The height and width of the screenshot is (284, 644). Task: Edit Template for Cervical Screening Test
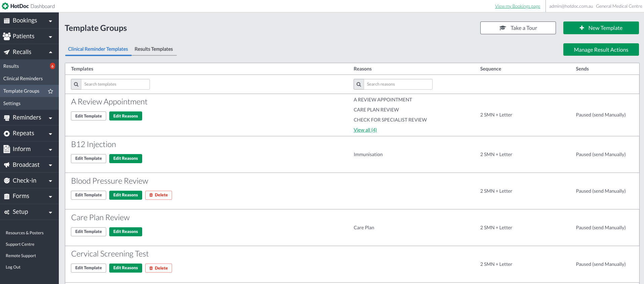coord(88,268)
